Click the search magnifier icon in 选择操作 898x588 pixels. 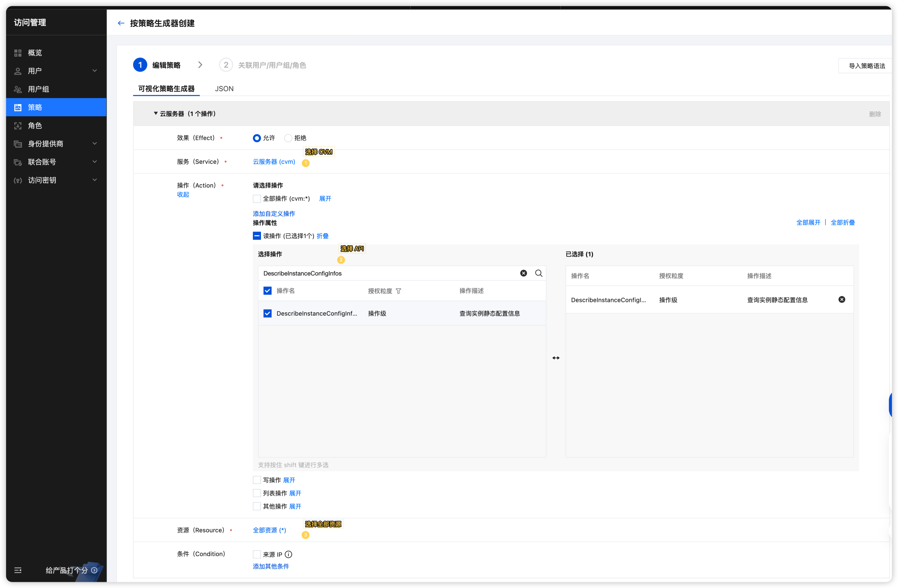[x=539, y=273]
